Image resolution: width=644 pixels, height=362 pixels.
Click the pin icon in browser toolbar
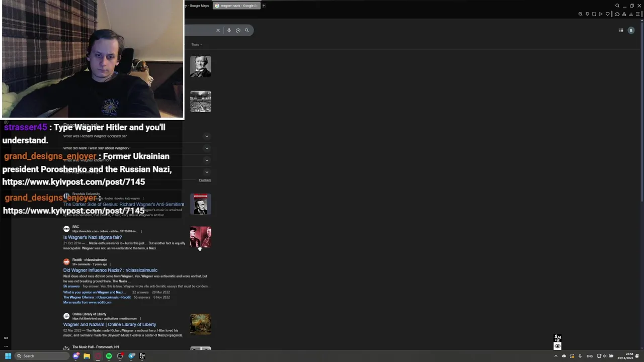(x=587, y=14)
